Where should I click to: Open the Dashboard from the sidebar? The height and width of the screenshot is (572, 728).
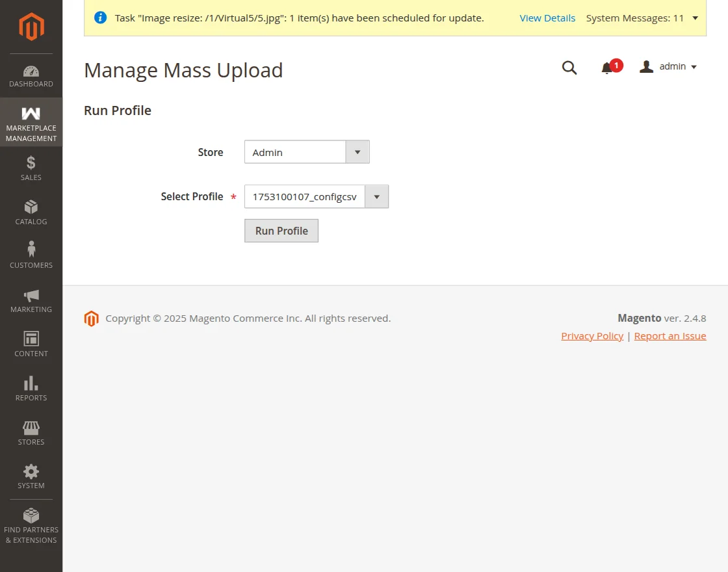tap(31, 75)
